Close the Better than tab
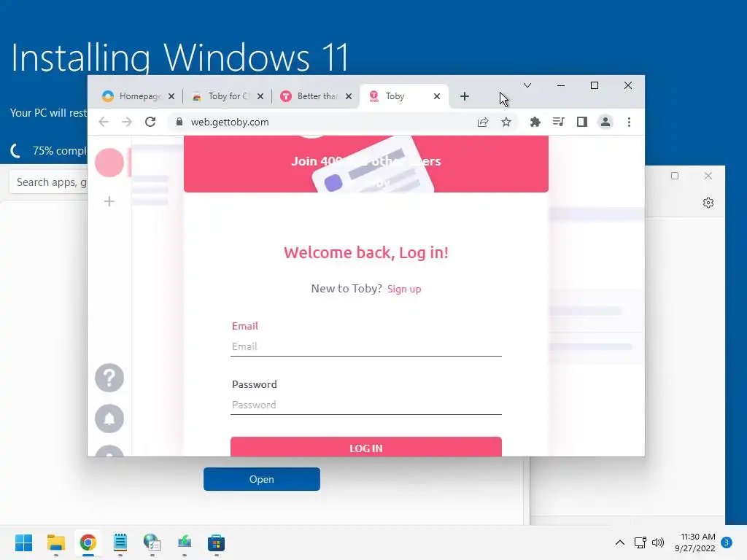Image resolution: width=747 pixels, height=560 pixels. coord(349,96)
